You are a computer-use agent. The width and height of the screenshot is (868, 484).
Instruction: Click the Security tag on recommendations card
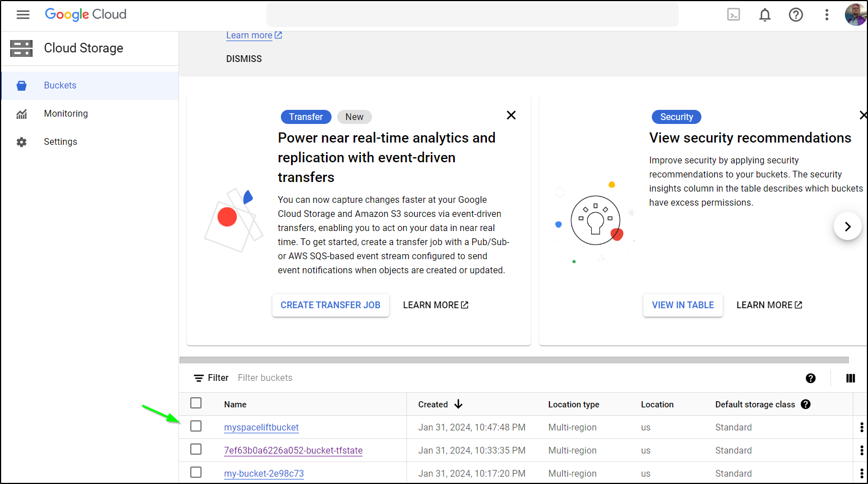677,117
